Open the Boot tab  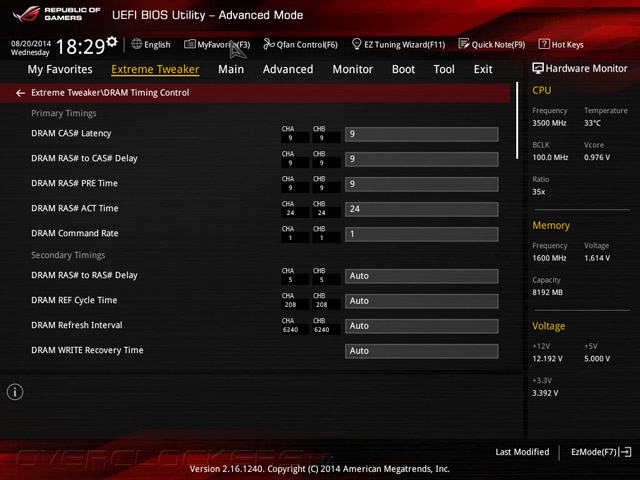[x=403, y=69]
